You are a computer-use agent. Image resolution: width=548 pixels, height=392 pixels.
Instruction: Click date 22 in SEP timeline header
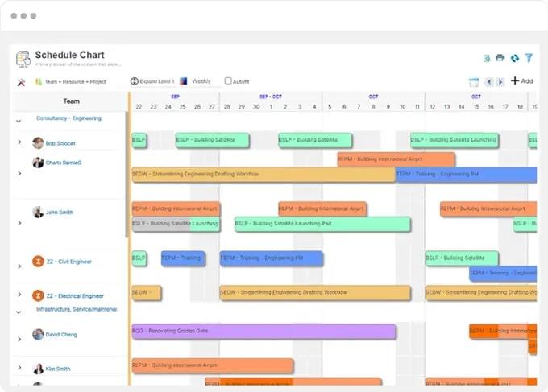(139, 107)
